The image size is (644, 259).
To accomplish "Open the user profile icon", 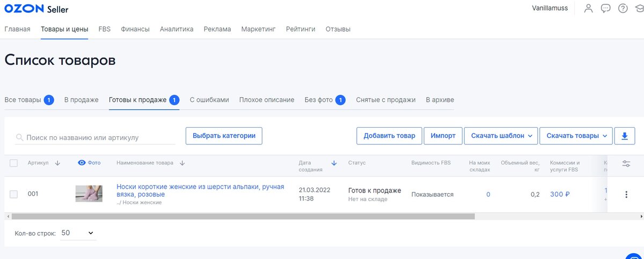I will [x=589, y=9].
